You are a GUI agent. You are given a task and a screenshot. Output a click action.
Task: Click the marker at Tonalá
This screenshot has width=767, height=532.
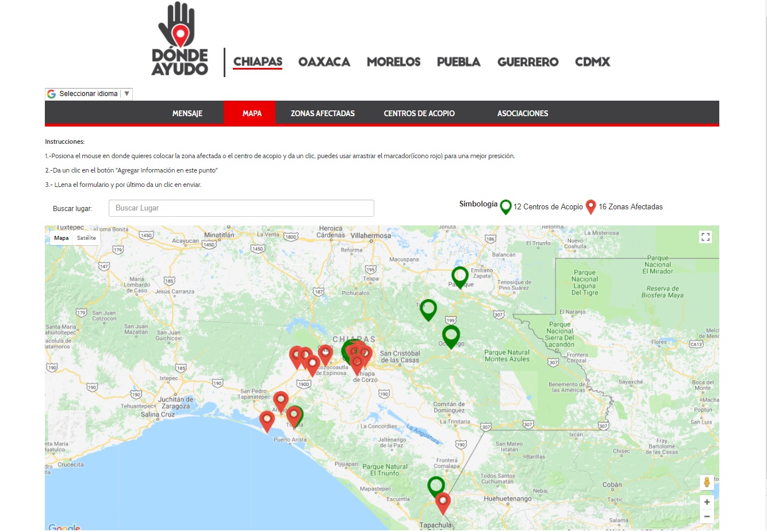coord(294,416)
